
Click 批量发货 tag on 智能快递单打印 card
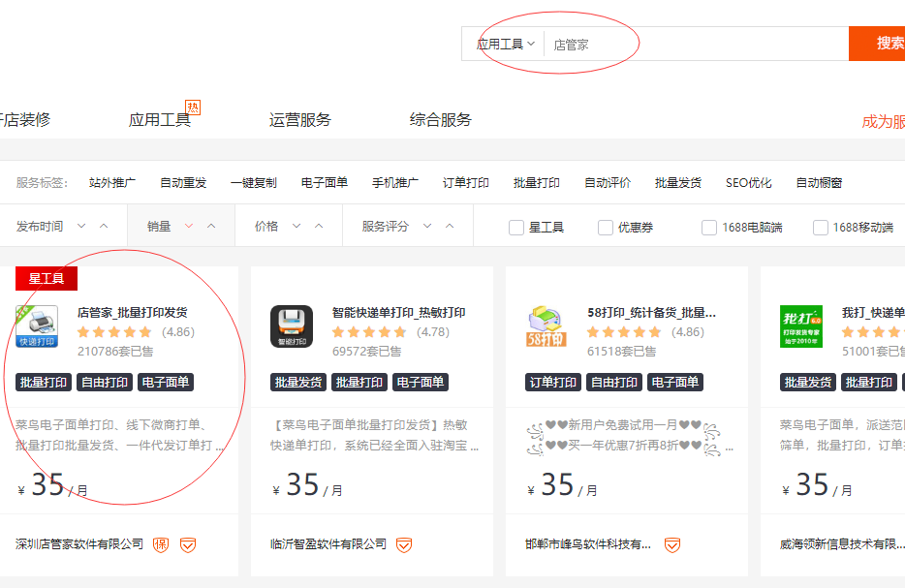[x=298, y=382]
